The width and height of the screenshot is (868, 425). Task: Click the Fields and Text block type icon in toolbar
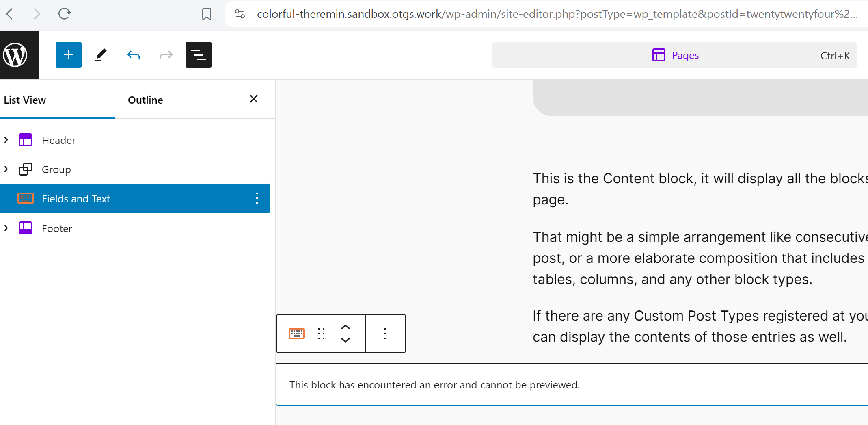[x=297, y=334]
